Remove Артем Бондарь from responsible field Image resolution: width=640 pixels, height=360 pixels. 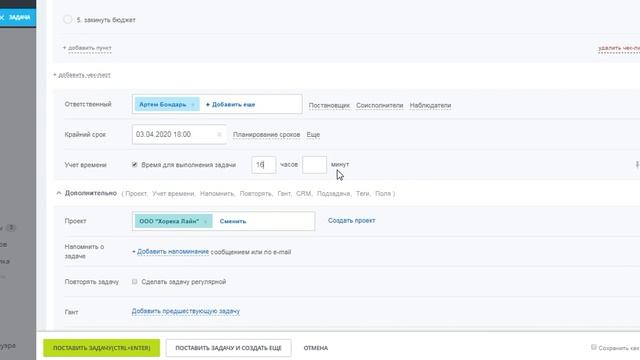[x=193, y=105]
